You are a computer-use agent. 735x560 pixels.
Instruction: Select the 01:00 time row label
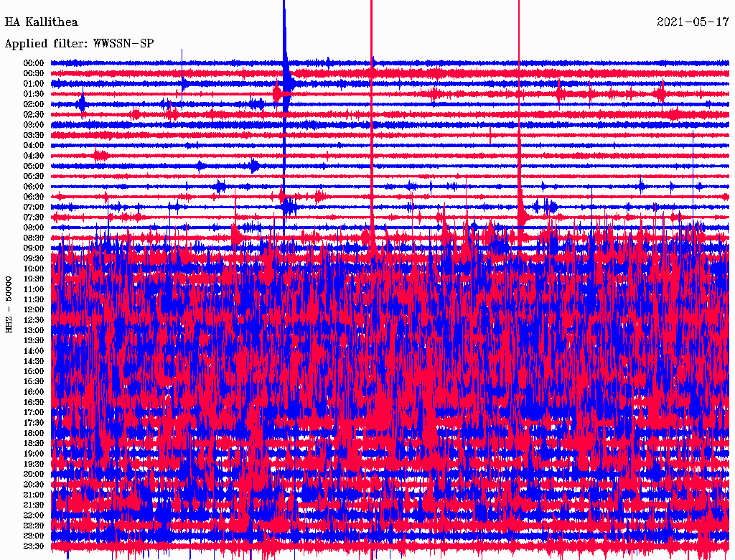click(x=34, y=83)
